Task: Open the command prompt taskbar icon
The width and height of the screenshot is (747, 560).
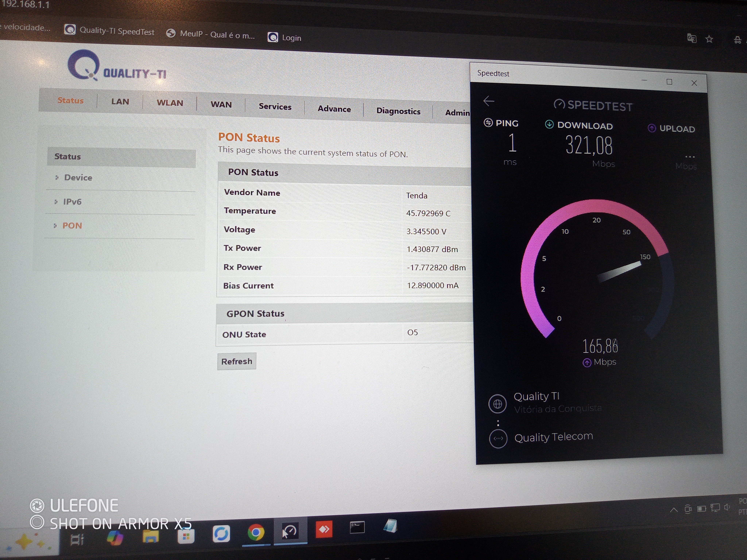Action: (357, 527)
